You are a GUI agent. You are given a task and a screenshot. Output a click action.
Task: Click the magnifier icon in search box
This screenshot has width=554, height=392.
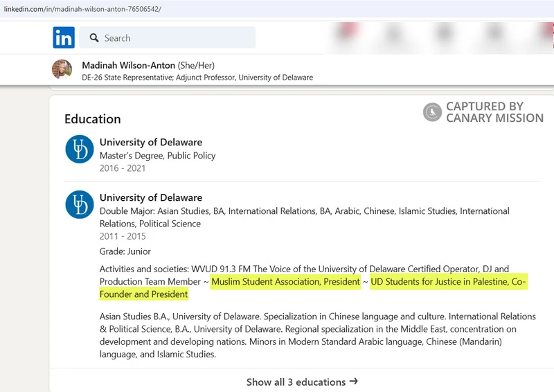(94, 38)
